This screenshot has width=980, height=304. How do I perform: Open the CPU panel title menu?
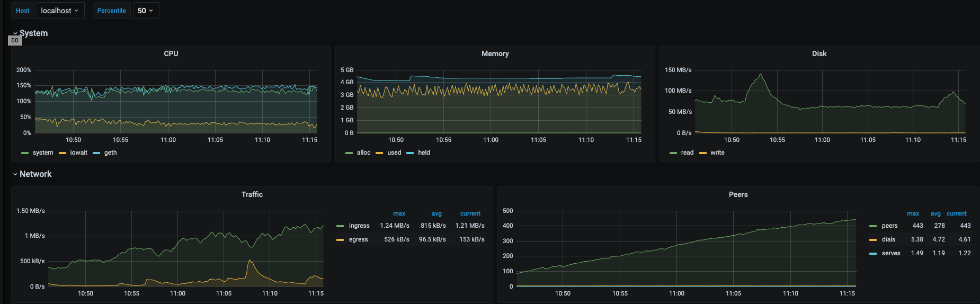(171, 53)
